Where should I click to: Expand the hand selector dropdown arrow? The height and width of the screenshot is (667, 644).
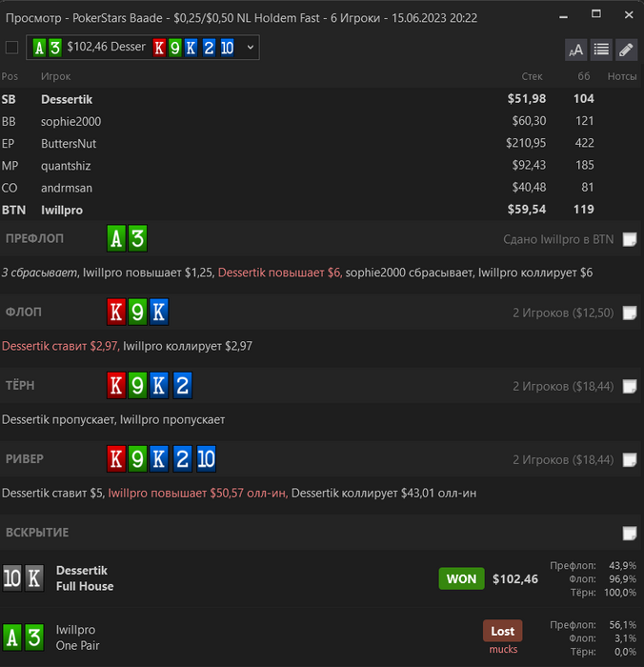pyautogui.click(x=251, y=48)
